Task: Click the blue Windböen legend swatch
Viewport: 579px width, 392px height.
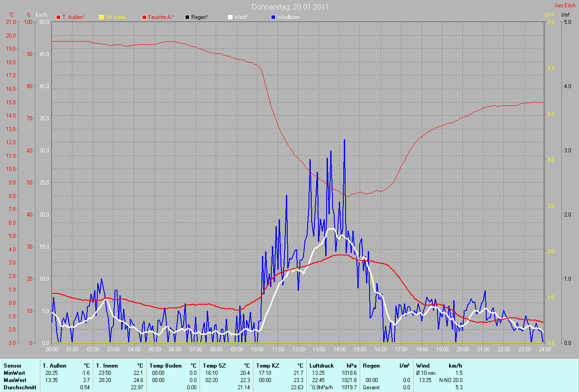Action: [x=273, y=17]
